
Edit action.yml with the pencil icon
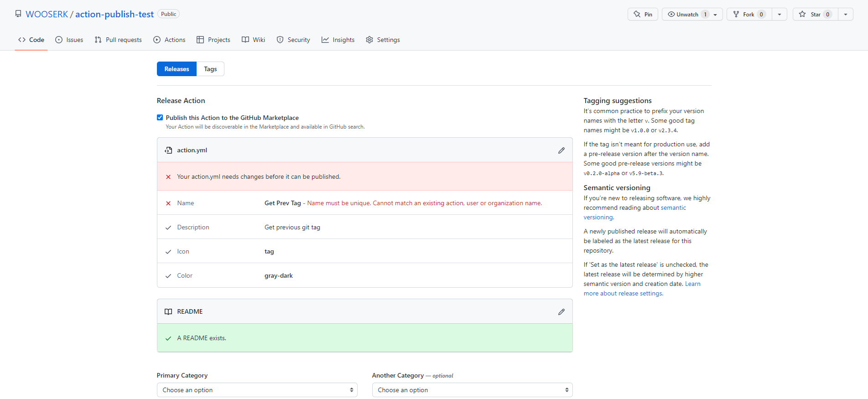click(561, 150)
